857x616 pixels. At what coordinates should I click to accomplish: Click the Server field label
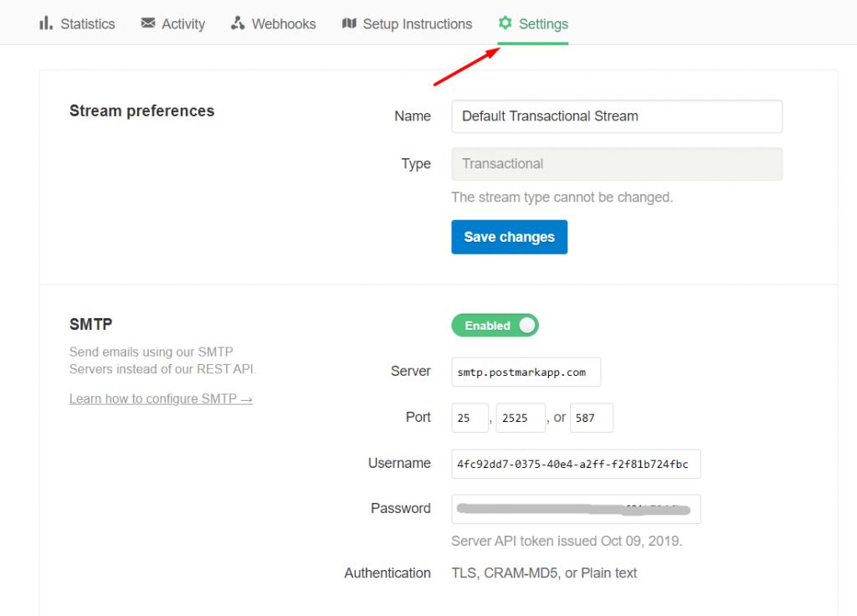click(x=411, y=371)
